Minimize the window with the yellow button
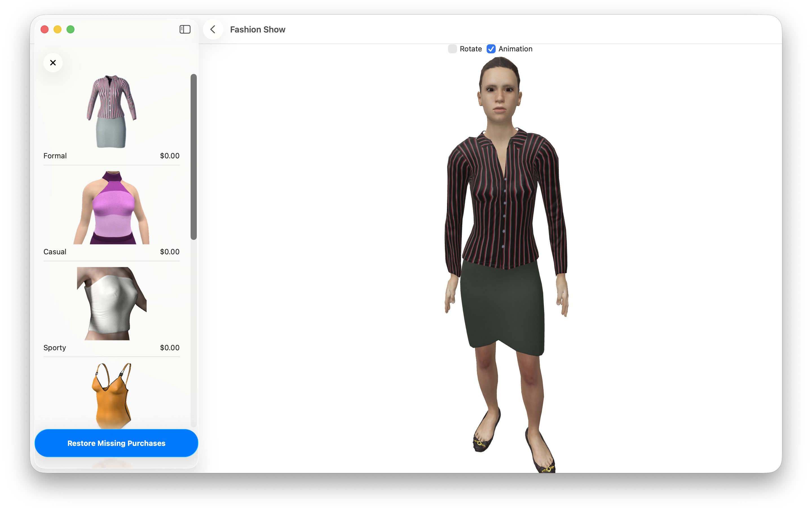Screen dimensions: 812x508 pyautogui.click(x=58, y=30)
